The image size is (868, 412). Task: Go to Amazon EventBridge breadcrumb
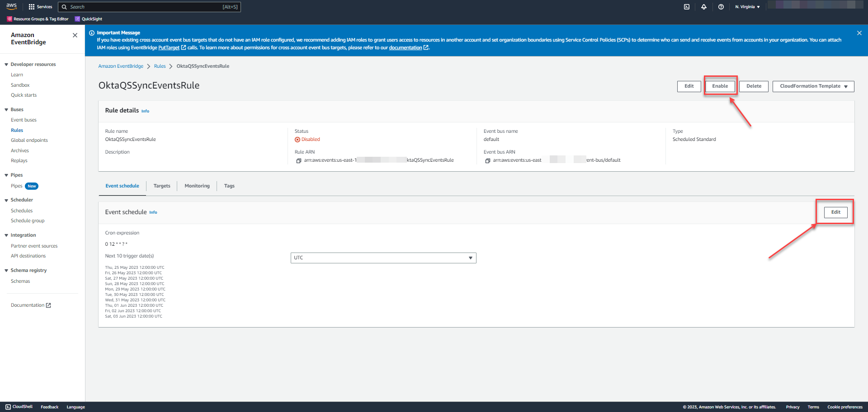(x=121, y=66)
